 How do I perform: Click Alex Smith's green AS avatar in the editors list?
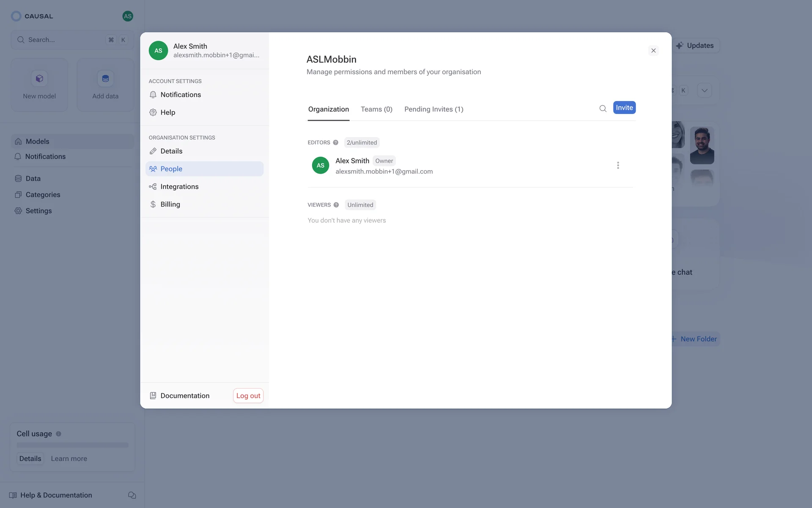[x=321, y=166]
